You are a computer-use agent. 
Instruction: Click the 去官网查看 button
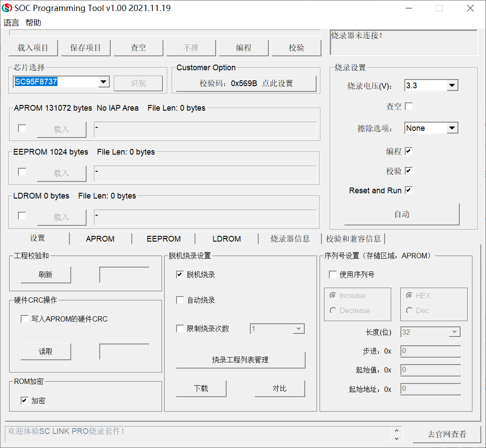click(x=446, y=434)
